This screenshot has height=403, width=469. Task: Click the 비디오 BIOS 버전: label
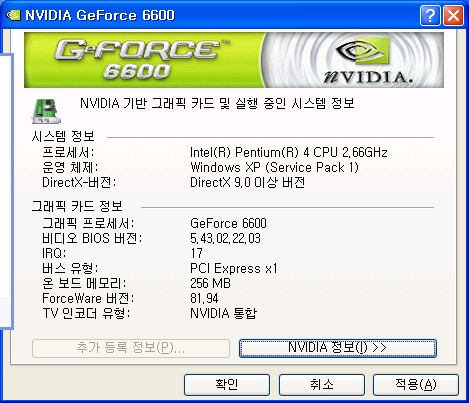[92, 238]
